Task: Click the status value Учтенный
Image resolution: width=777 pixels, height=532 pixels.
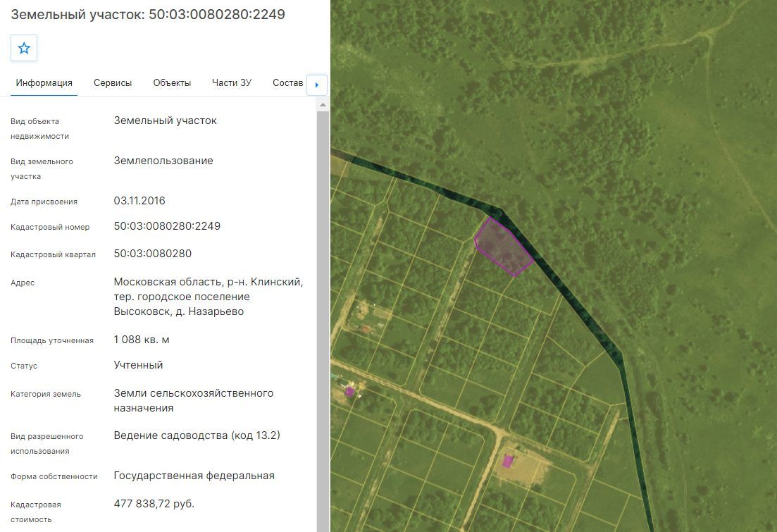Action: pos(138,365)
